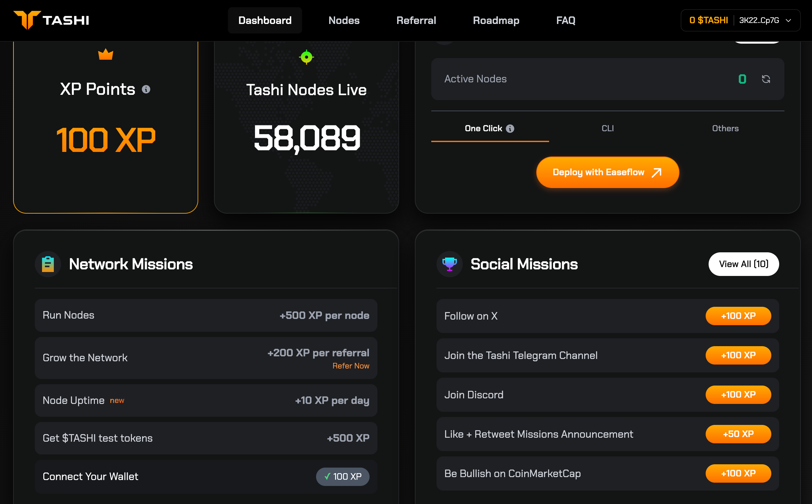Image resolution: width=812 pixels, height=504 pixels.
Task: Click the Tashi logo icon
Action: tap(27, 20)
